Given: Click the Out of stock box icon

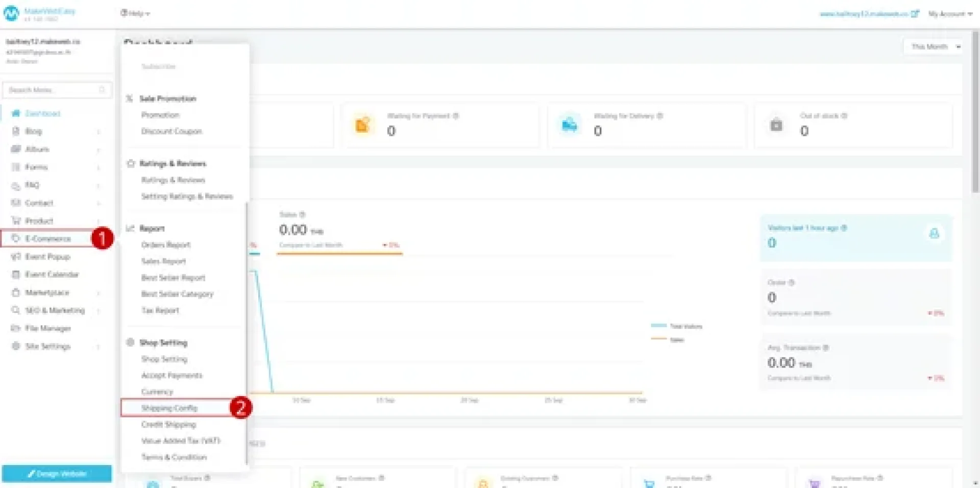Looking at the screenshot, I should pos(776,125).
